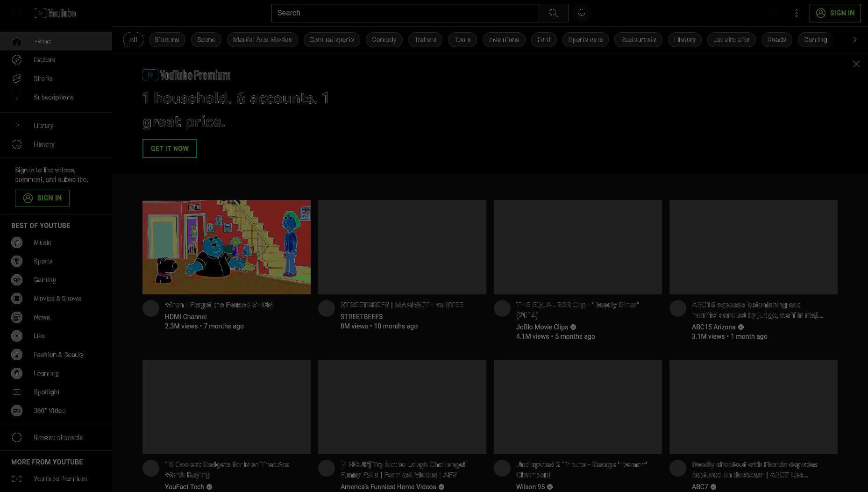868x492 pixels.
Task: Select the Gaming filter chip
Action: 815,40
